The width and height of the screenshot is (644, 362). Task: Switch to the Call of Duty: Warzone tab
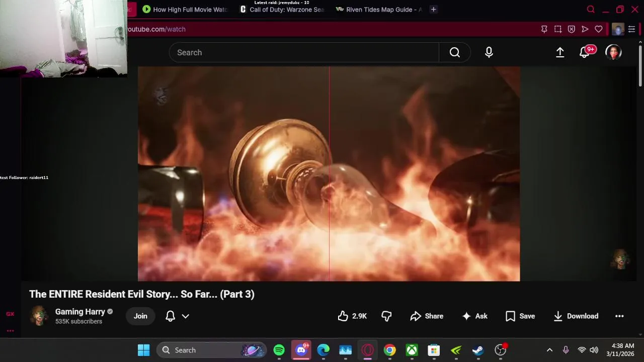pyautogui.click(x=283, y=10)
